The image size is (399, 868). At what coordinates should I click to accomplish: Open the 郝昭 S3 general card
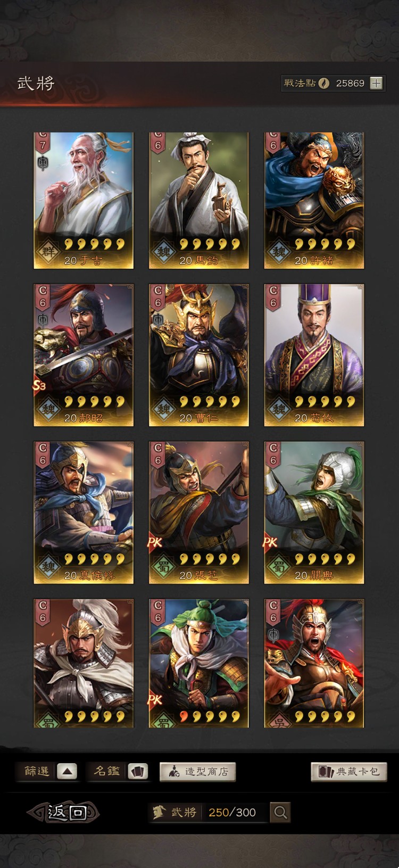point(84,355)
